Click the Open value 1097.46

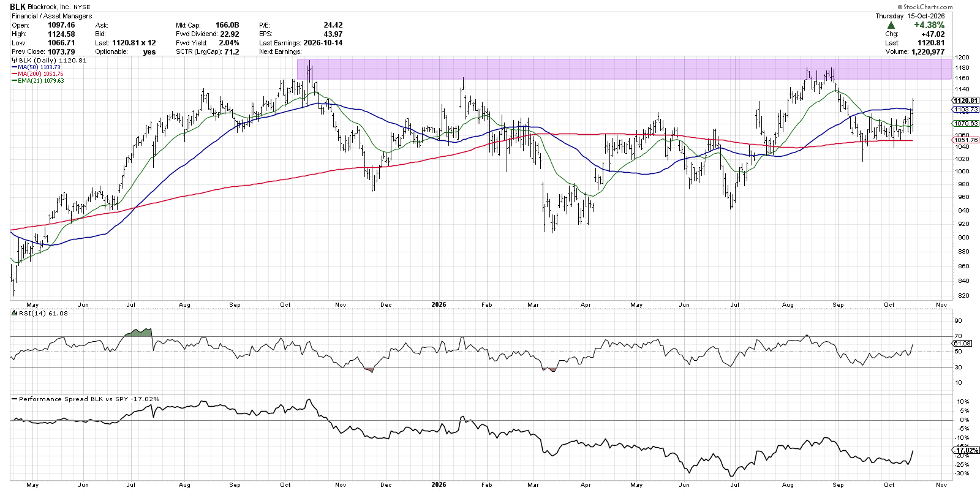pyautogui.click(x=61, y=25)
